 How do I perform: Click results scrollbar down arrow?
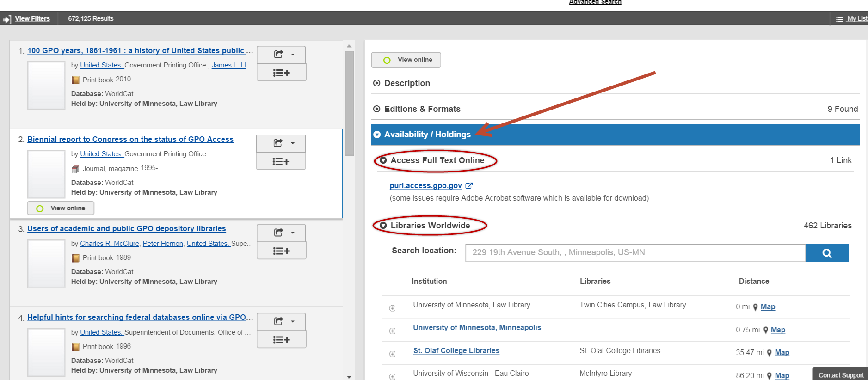[349, 377]
